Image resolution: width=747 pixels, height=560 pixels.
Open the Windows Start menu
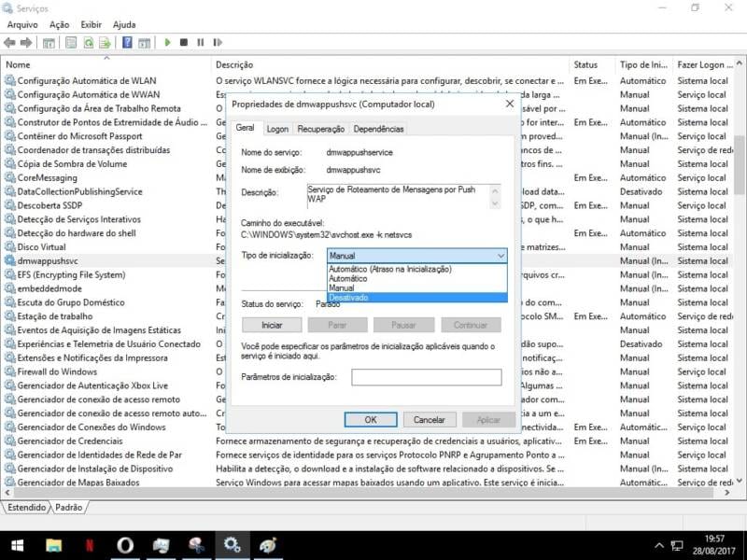[18, 545]
